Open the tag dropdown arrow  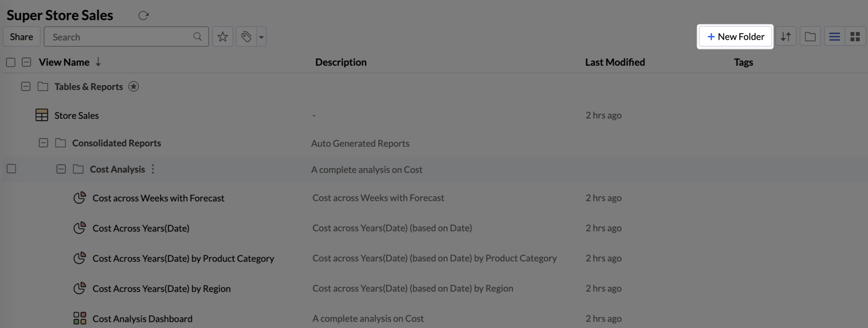pyautogui.click(x=261, y=37)
